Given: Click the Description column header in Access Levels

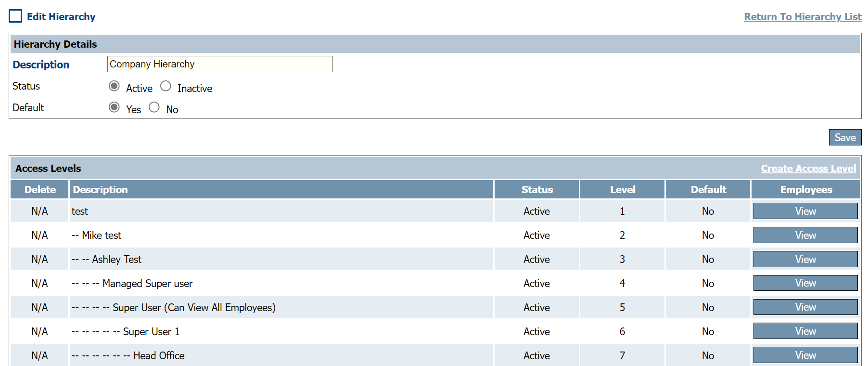Looking at the screenshot, I should tap(281, 189).
